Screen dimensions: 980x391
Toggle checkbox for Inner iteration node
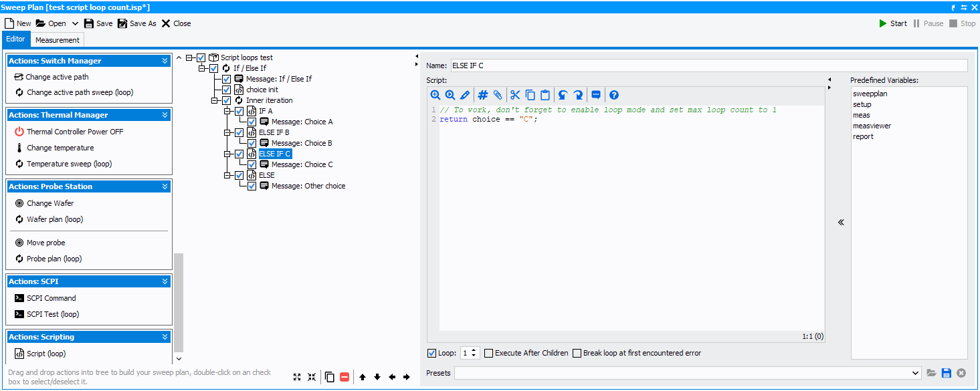click(x=226, y=100)
